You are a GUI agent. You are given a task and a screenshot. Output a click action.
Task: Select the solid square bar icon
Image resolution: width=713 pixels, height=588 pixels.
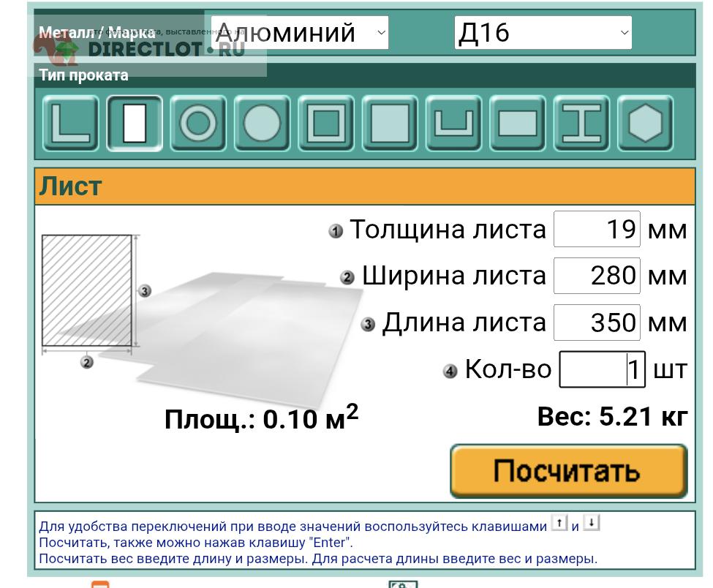coord(391,123)
